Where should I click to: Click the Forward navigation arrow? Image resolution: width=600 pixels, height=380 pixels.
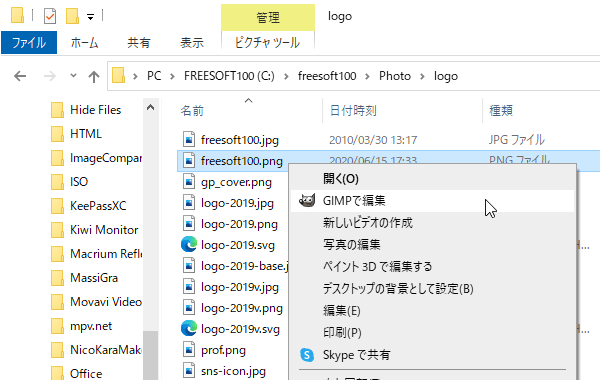pyautogui.click(x=50, y=76)
